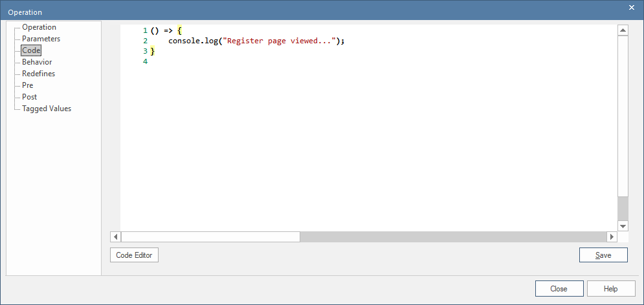Viewport: 644px width, 305px height.
Task: Click the vertical scrollbar thumb
Action: [623, 116]
